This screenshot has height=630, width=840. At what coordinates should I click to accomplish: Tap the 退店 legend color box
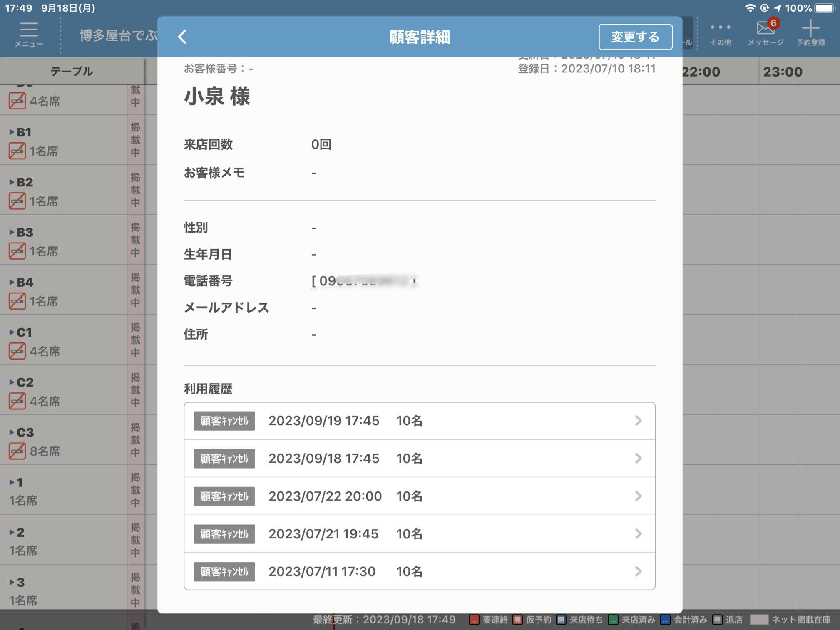click(x=717, y=620)
